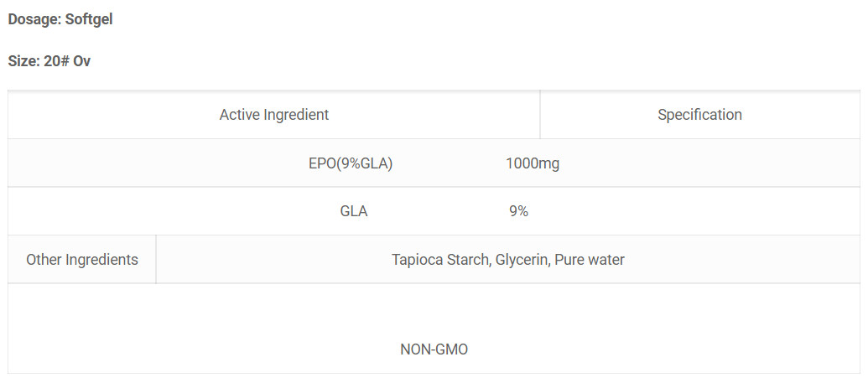Click the '20# Ov' size value

[67, 61]
